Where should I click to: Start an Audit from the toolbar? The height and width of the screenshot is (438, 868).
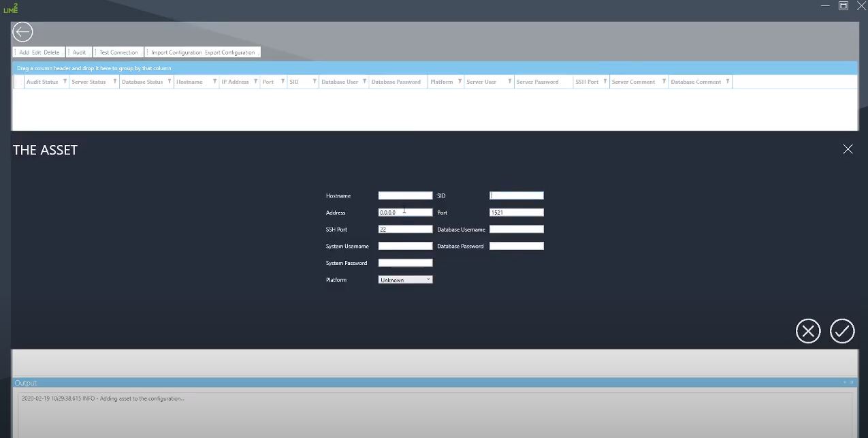(x=80, y=52)
